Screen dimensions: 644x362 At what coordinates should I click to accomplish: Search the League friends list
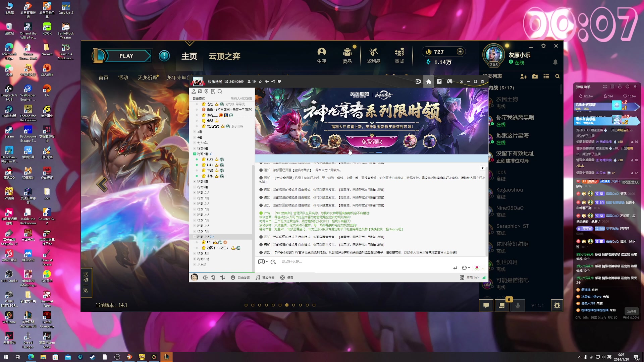pos(557,76)
